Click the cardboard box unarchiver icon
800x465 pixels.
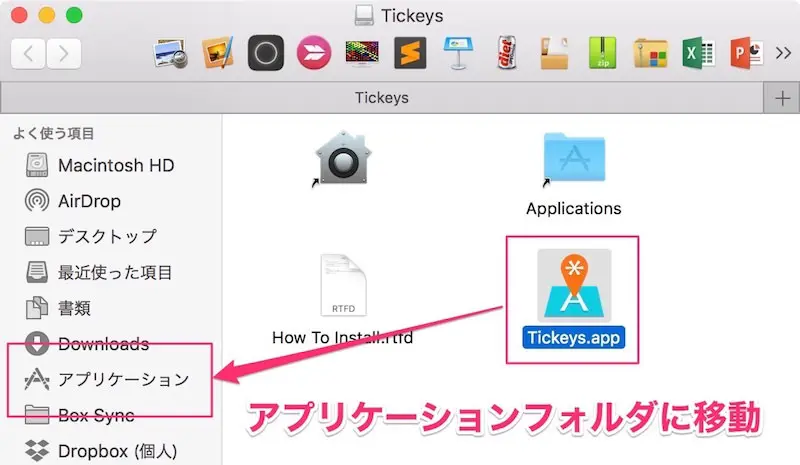click(555, 53)
